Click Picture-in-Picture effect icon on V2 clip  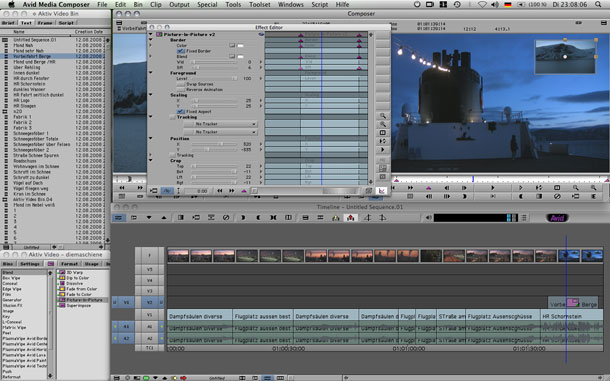point(572,302)
